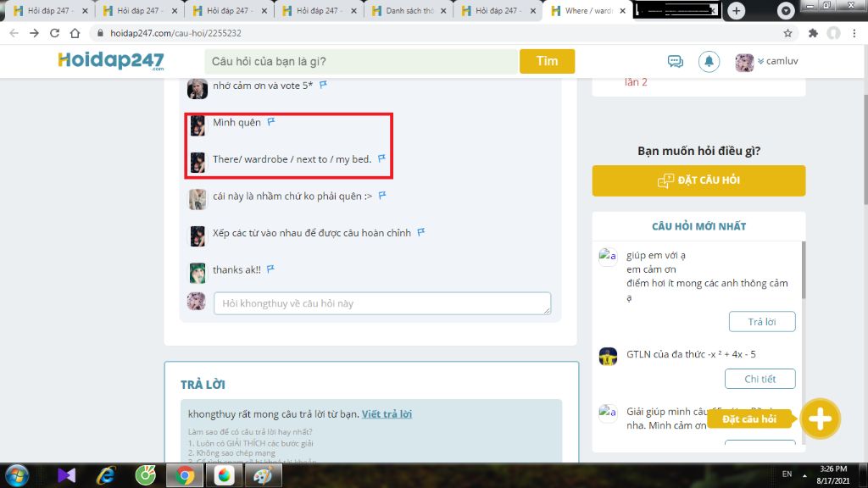Go to browser home page icon
868x488 pixels.
tap(75, 33)
